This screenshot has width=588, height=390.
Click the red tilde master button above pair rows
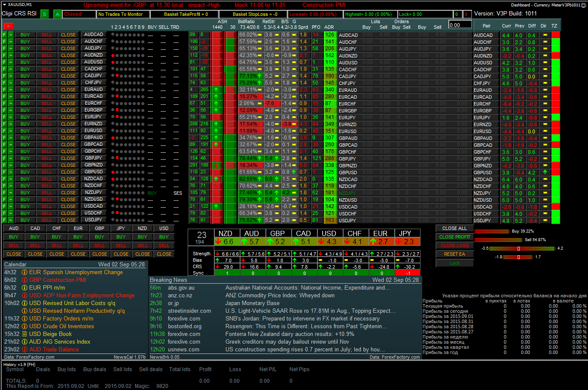(8, 26)
